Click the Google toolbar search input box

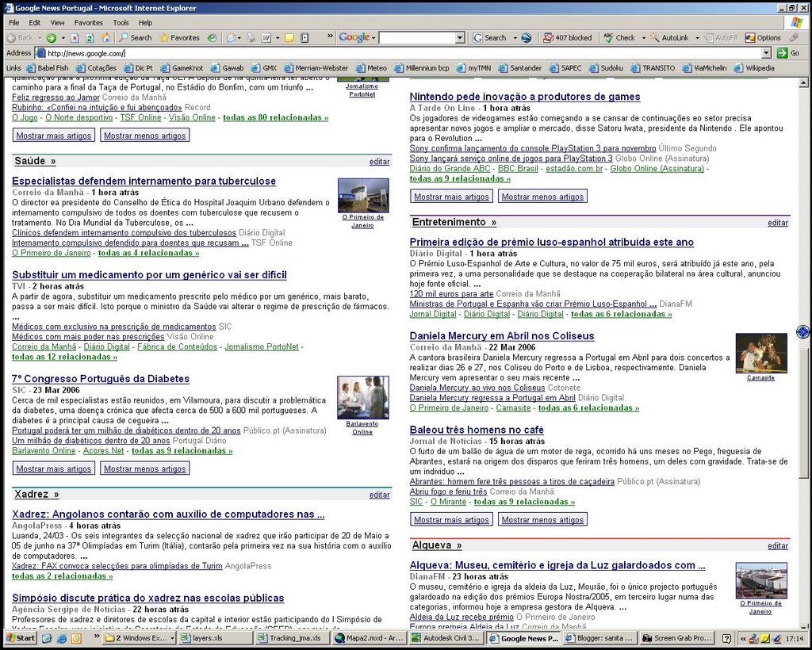[x=417, y=38]
